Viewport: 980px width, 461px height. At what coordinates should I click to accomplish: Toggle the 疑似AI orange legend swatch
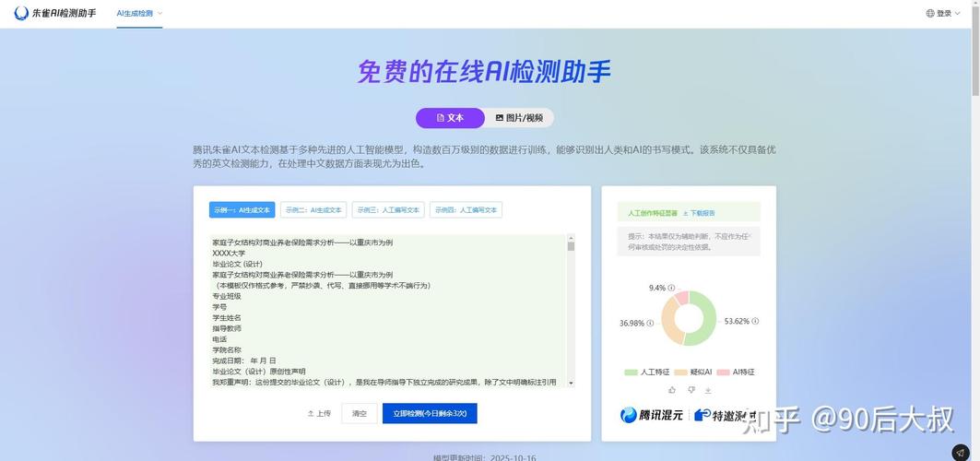(680, 372)
